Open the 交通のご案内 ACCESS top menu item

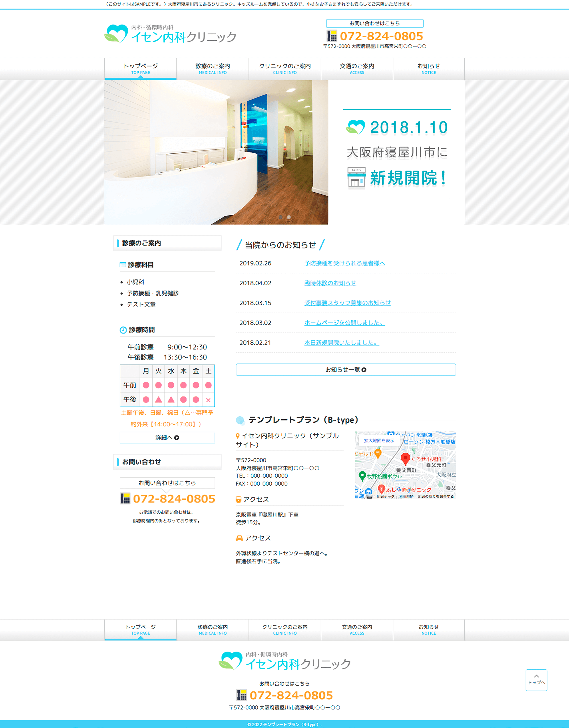[x=357, y=69]
